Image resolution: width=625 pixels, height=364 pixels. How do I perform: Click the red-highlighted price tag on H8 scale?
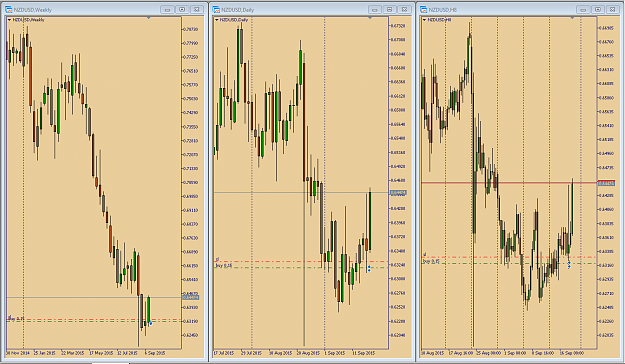(x=606, y=183)
